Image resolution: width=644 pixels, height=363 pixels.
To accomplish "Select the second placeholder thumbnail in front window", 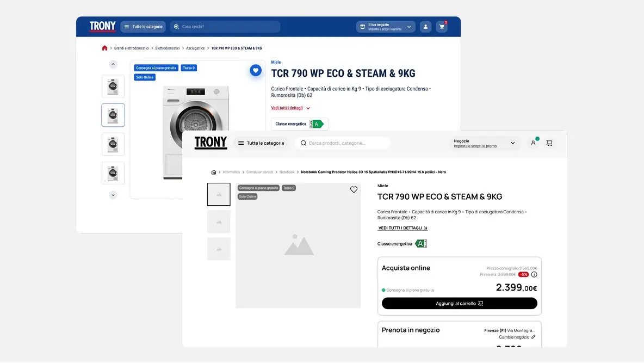I will pos(219,222).
